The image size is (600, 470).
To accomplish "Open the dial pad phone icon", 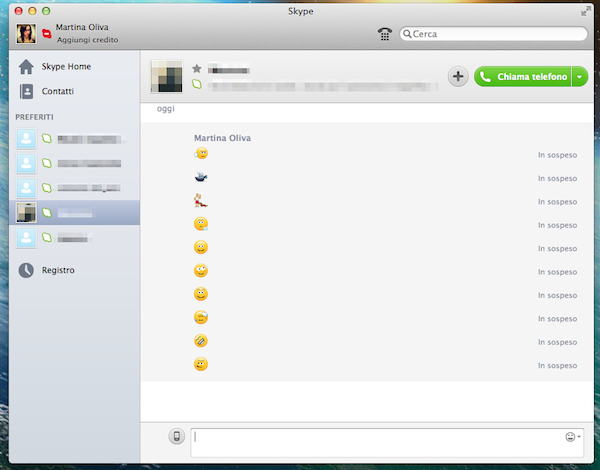I will (x=385, y=34).
